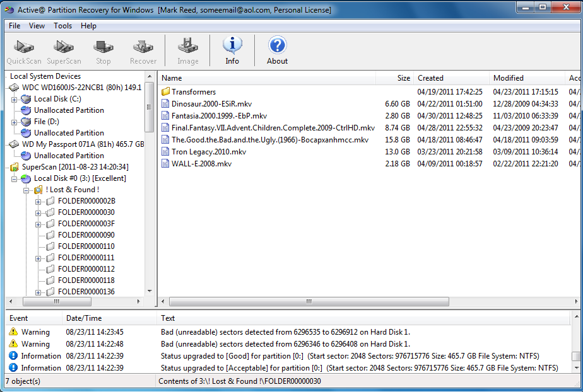This screenshot has width=583, height=392.
Task: Open the File menu
Action: point(15,26)
